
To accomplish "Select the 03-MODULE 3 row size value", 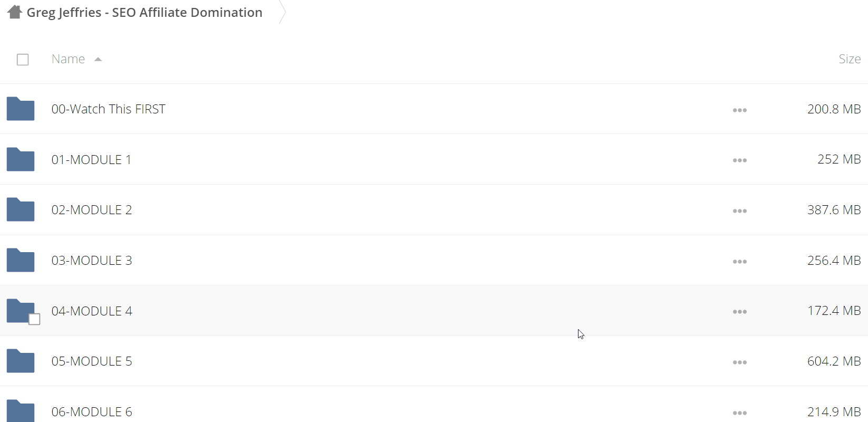I will (x=834, y=260).
